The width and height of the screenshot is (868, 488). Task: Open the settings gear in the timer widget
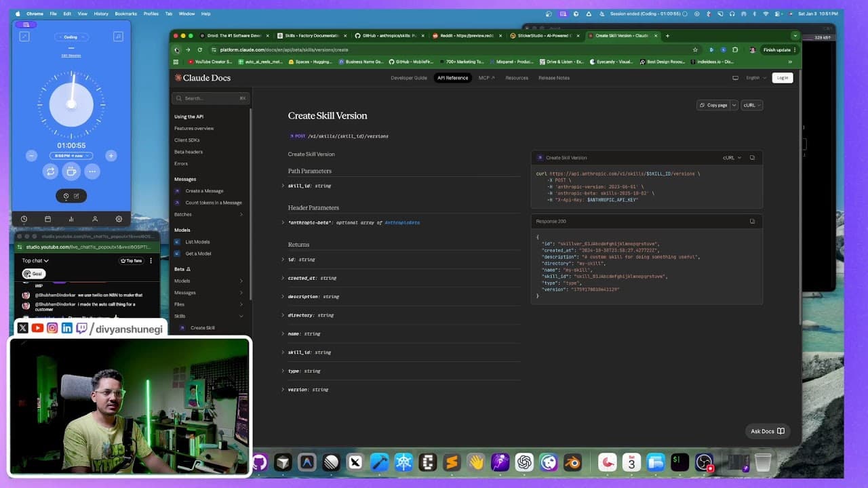(119, 218)
